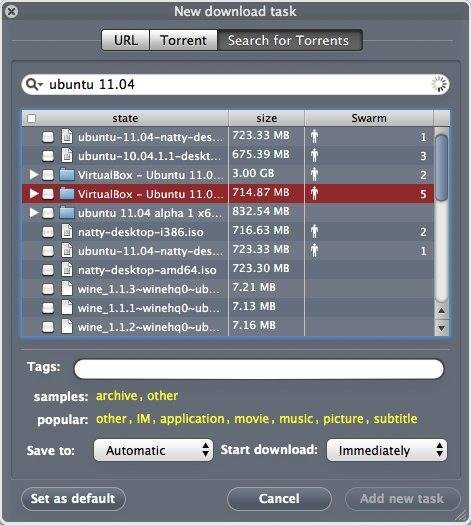471x525 pixels.
Task: Expand the 3.00 GB VirtualBox folder triangle
Action: click(33, 174)
